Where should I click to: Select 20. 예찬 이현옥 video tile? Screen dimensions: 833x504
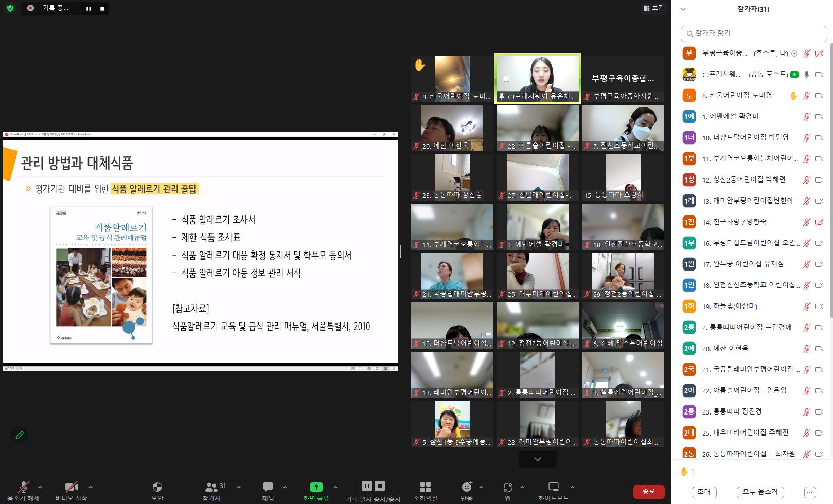coord(452,128)
